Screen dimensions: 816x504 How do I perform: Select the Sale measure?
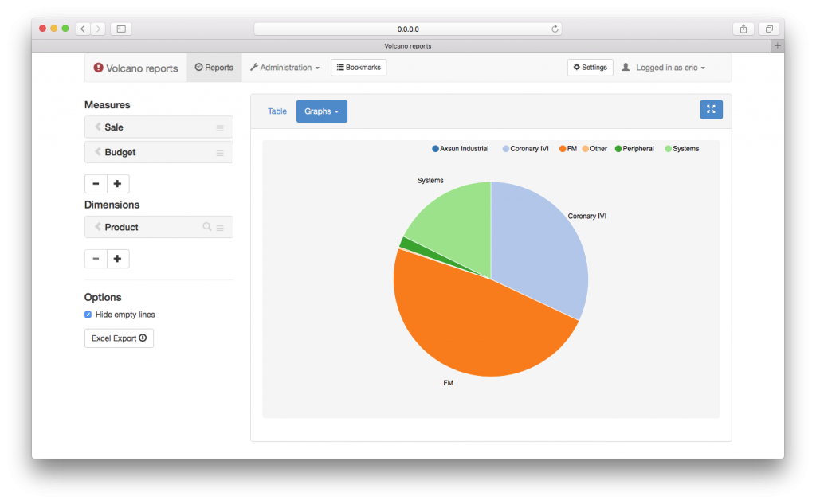pyautogui.click(x=159, y=127)
